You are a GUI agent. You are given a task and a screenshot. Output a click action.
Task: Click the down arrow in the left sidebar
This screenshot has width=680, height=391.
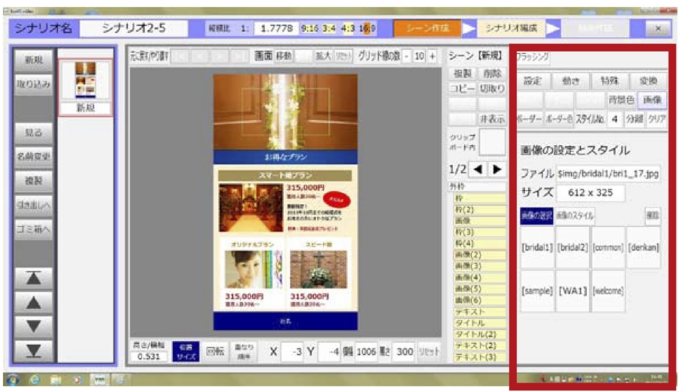tap(33, 326)
